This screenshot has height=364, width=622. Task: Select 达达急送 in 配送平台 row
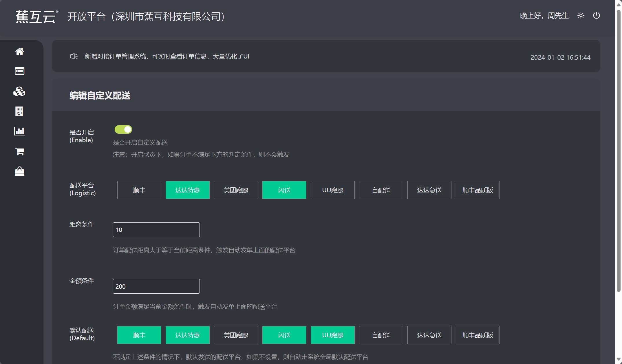point(429,190)
